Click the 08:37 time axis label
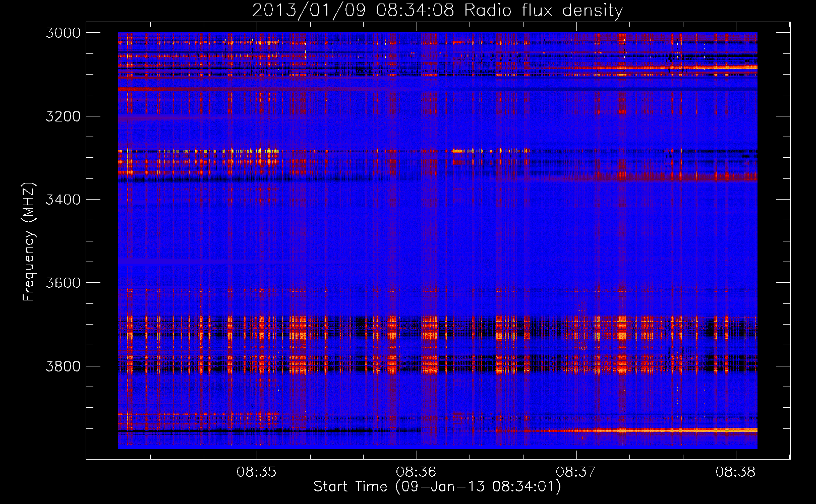The width and height of the screenshot is (816, 504). point(576,472)
